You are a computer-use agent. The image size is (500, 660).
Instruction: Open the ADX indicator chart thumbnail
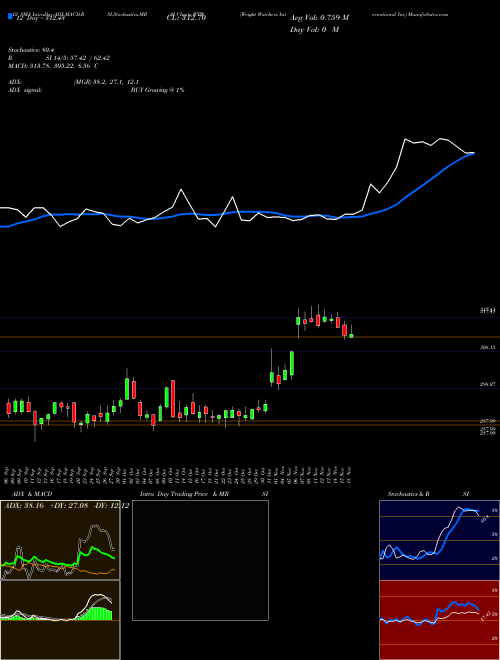[60, 540]
